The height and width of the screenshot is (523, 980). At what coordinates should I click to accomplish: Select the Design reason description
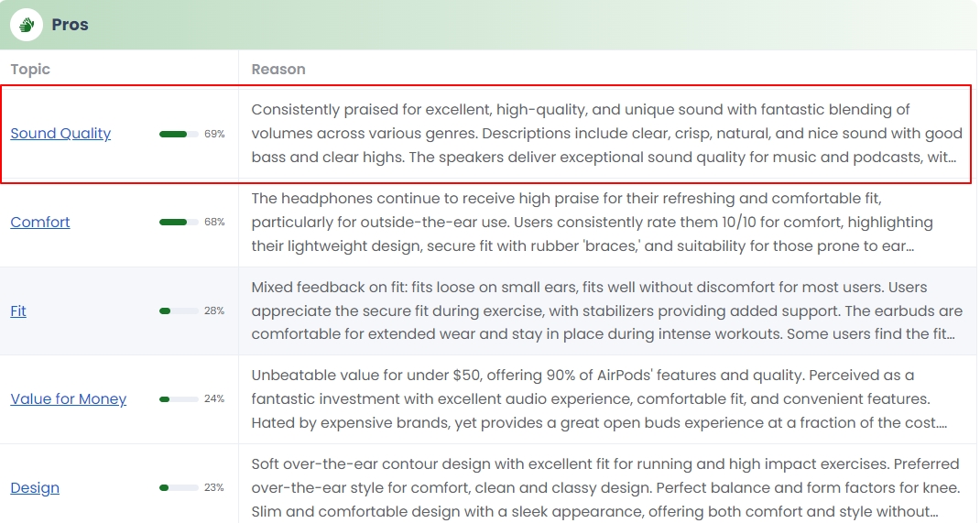click(605, 487)
